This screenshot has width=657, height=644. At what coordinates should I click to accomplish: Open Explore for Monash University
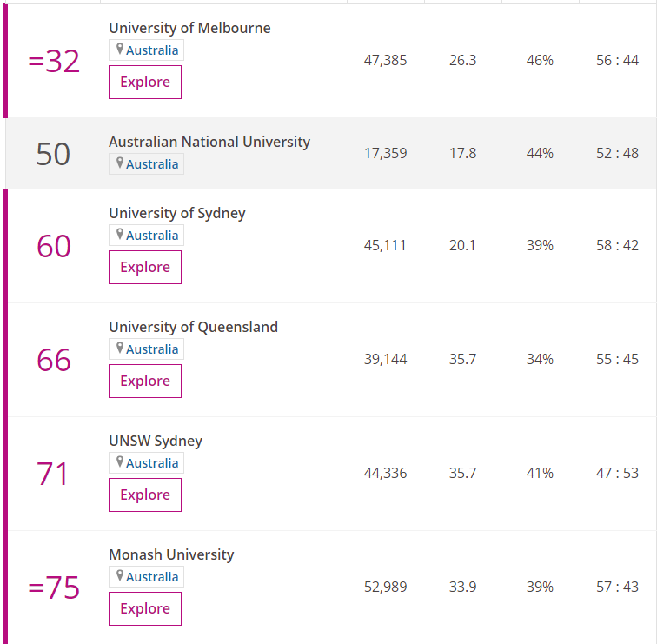(145, 608)
